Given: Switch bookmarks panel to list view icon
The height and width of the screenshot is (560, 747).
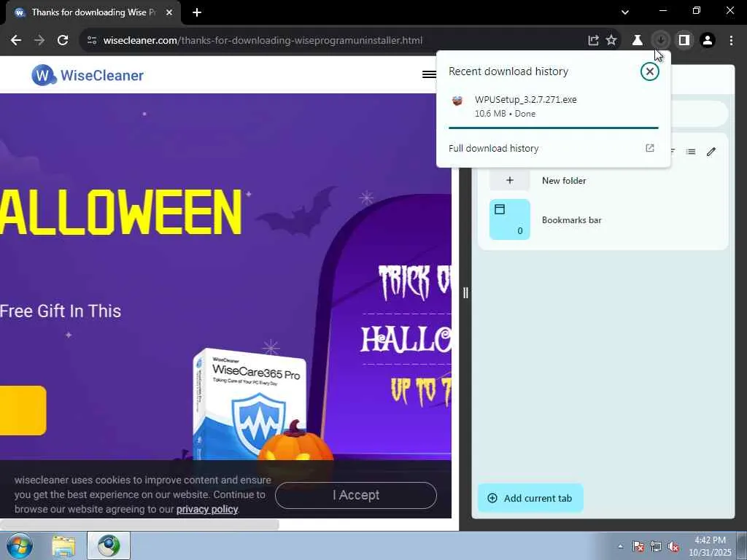Looking at the screenshot, I should click(691, 152).
